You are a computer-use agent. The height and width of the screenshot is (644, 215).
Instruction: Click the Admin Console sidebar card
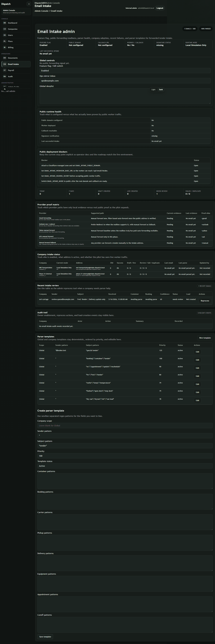click(16, 11)
